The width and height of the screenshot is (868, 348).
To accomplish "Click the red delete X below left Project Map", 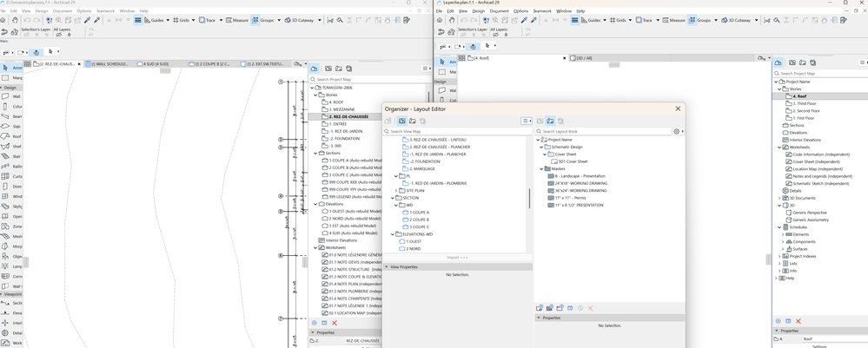I will tap(335, 323).
